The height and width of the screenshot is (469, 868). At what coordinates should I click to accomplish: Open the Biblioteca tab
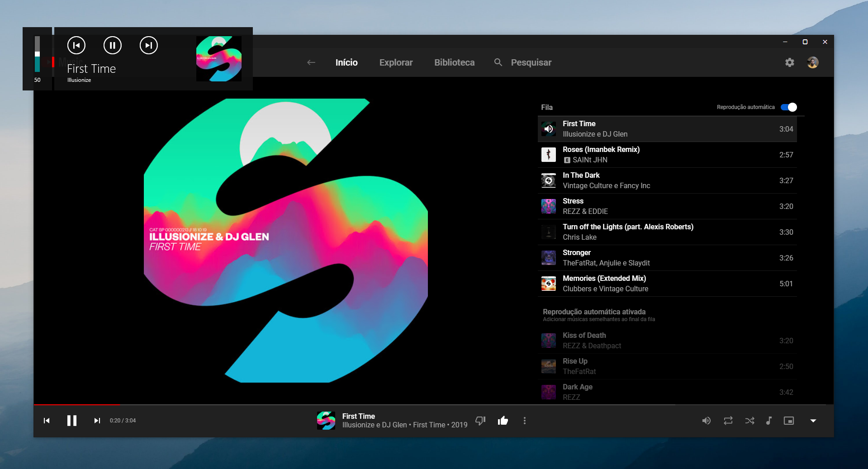click(455, 62)
